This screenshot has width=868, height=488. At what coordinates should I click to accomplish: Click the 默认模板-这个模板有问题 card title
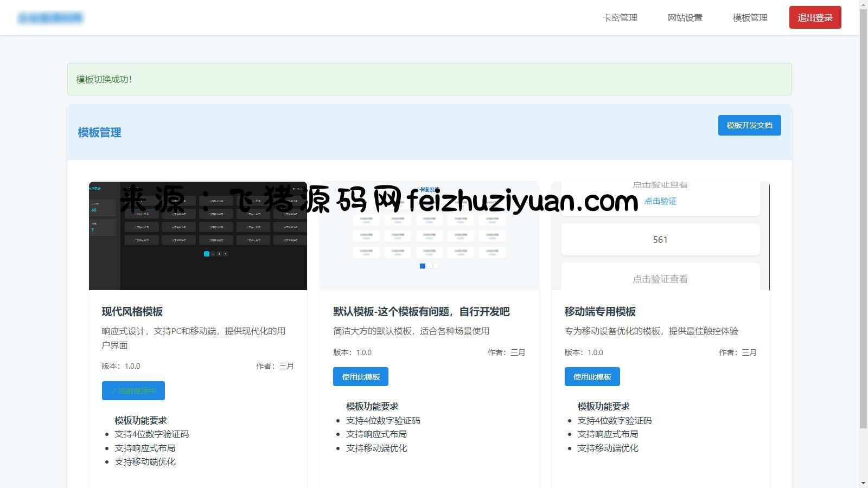pos(421,312)
